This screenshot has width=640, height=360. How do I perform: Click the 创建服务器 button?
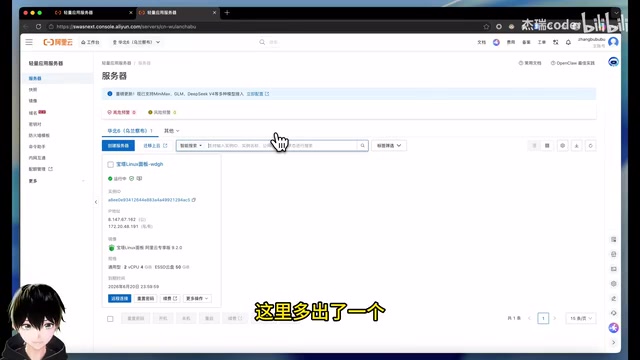118,146
